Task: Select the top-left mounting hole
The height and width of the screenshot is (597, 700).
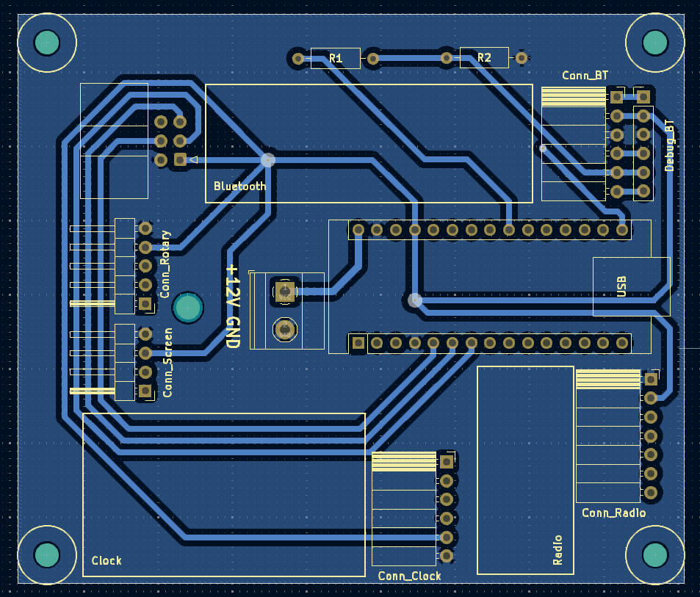Action: [x=47, y=43]
